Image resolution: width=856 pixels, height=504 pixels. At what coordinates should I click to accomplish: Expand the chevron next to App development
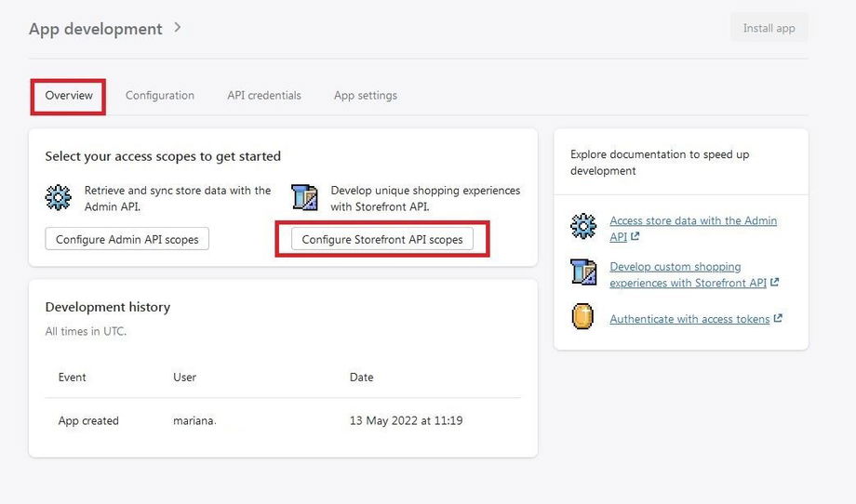click(177, 28)
